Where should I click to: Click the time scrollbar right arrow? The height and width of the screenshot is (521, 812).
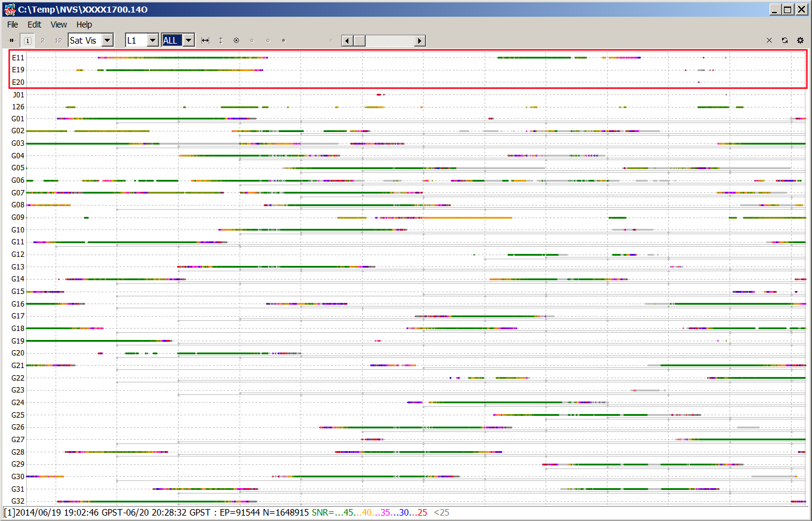(420, 41)
